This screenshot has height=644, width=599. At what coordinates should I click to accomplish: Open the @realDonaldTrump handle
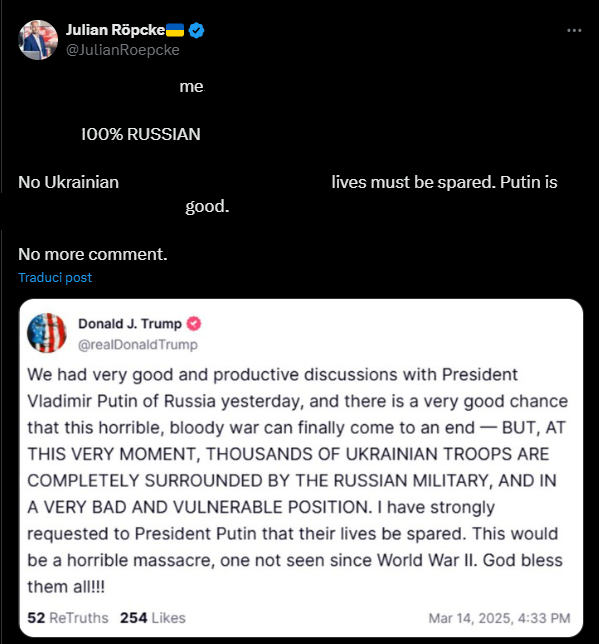pyautogui.click(x=138, y=344)
